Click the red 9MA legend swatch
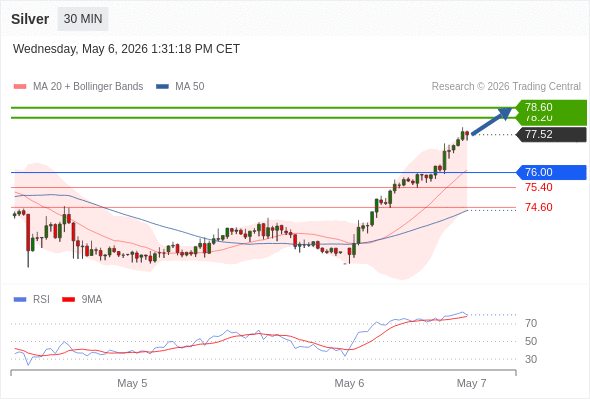 coord(68,300)
